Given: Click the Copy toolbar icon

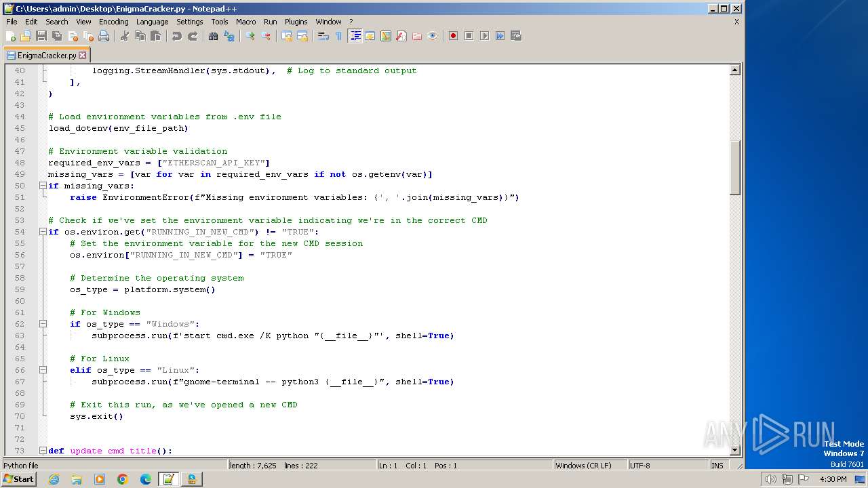Looking at the screenshot, I should [x=140, y=36].
